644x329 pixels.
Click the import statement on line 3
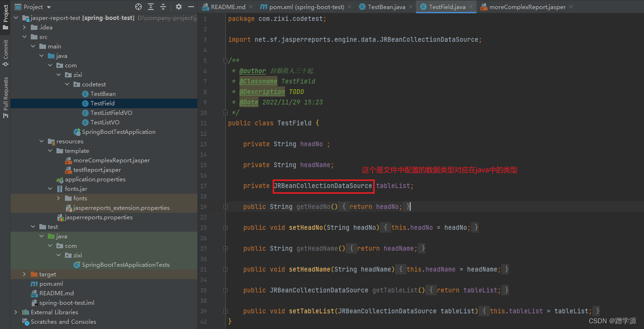point(355,39)
